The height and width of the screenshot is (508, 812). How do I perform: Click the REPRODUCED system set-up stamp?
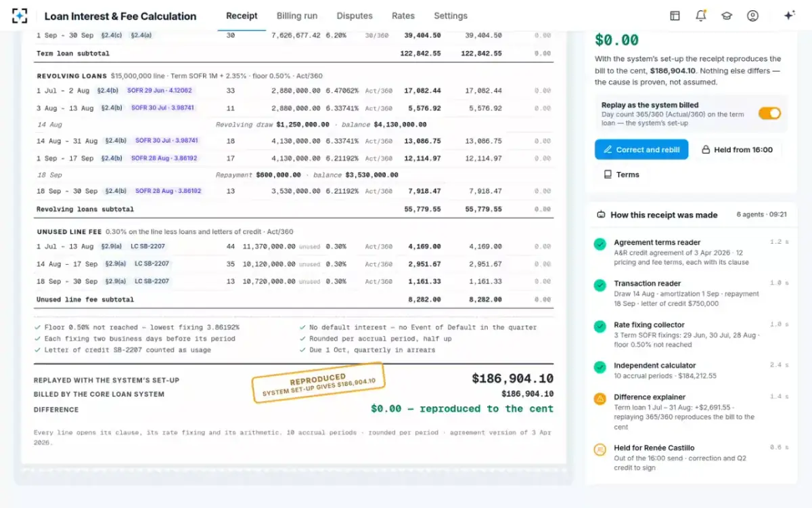[x=318, y=383]
